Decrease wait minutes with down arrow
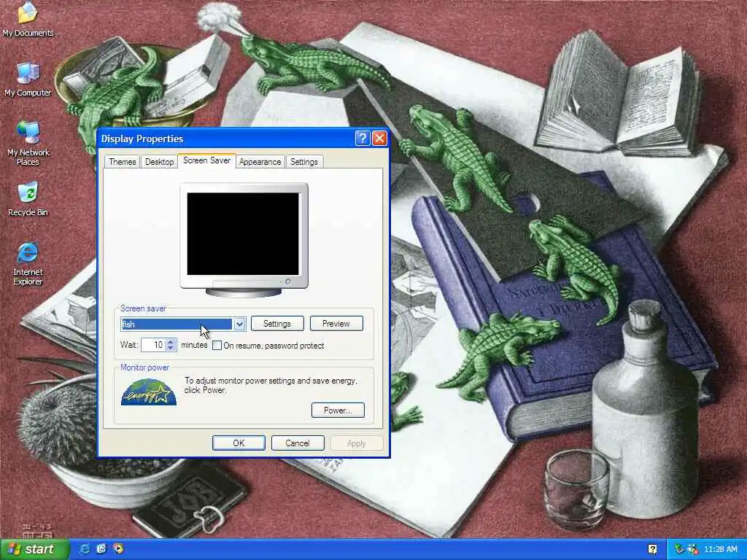This screenshot has width=747, height=560. click(x=171, y=348)
